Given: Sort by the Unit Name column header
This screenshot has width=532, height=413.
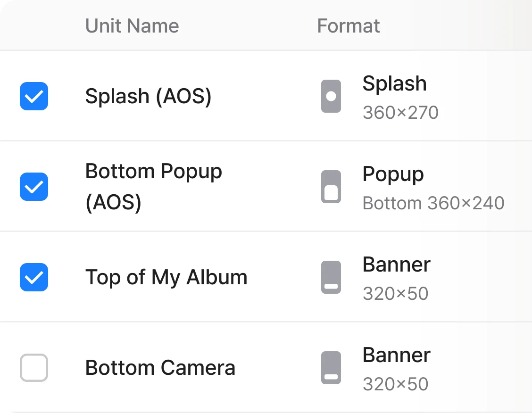Looking at the screenshot, I should coord(132,26).
